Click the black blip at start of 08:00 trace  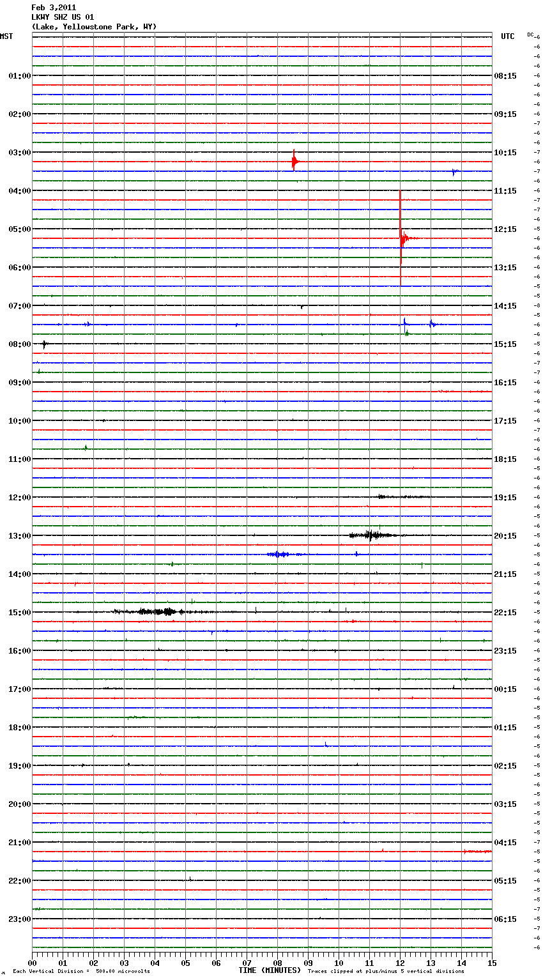[44, 344]
